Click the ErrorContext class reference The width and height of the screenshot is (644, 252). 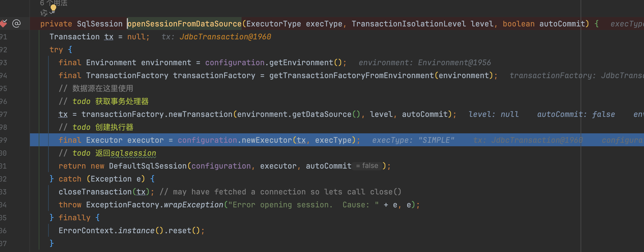point(86,231)
